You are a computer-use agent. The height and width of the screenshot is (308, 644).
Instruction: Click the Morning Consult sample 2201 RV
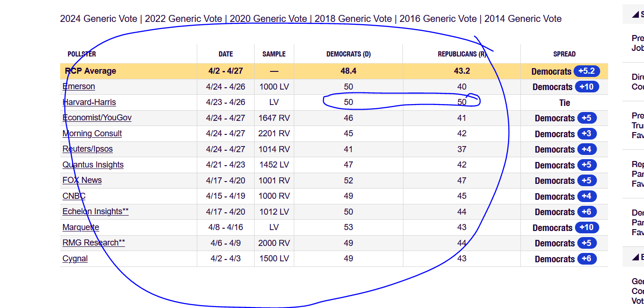coord(274,133)
